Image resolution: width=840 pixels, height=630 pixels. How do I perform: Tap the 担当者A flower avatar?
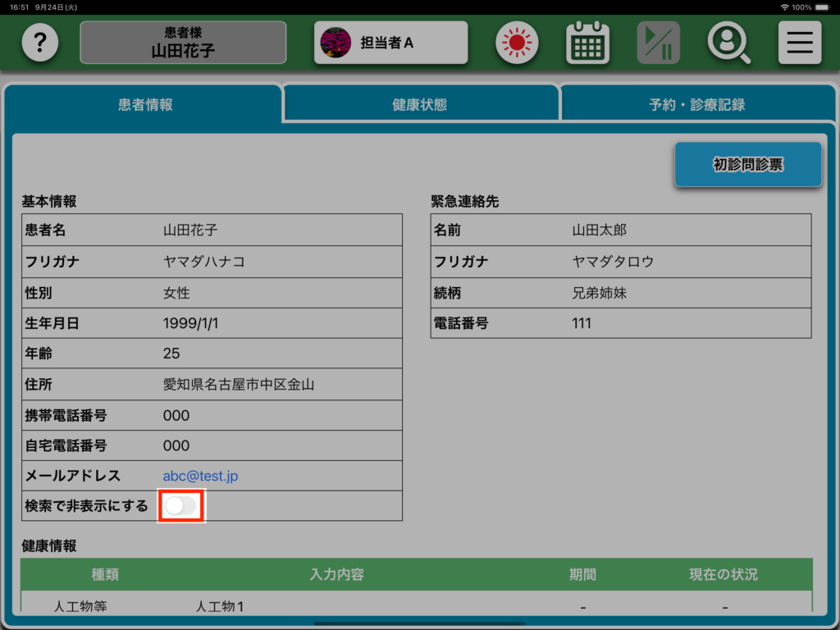pos(335,43)
